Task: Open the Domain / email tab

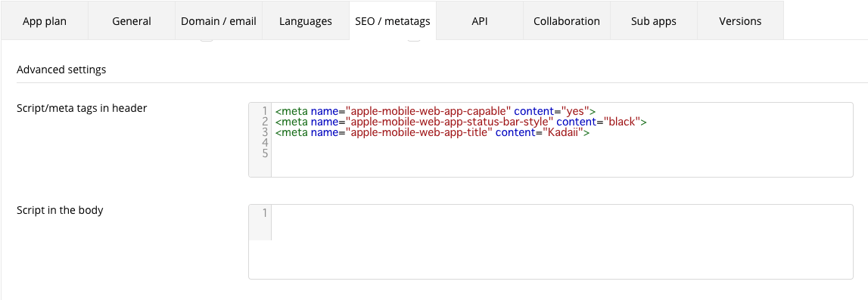Action: coord(219,21)
